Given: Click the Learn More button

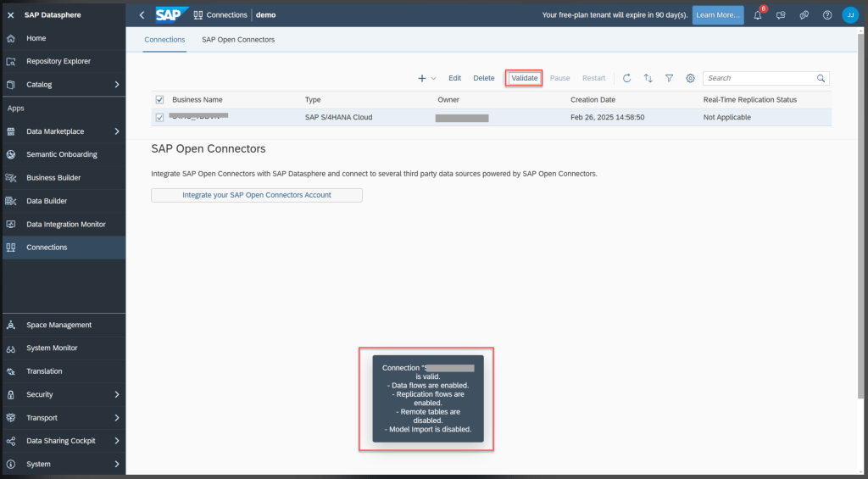Looking at the screenshot, I should click(x=717, y=15).
